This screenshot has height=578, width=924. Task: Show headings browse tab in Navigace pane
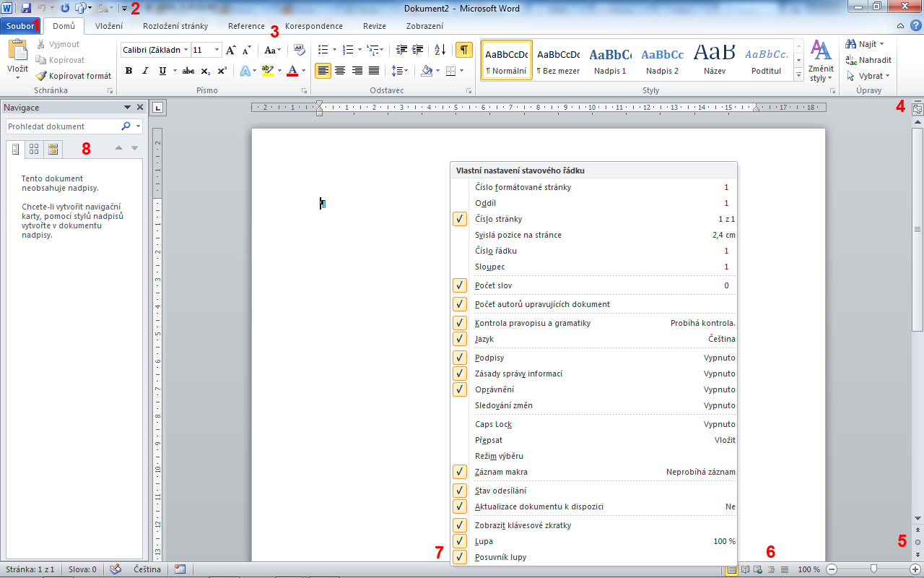pos(15,150)
